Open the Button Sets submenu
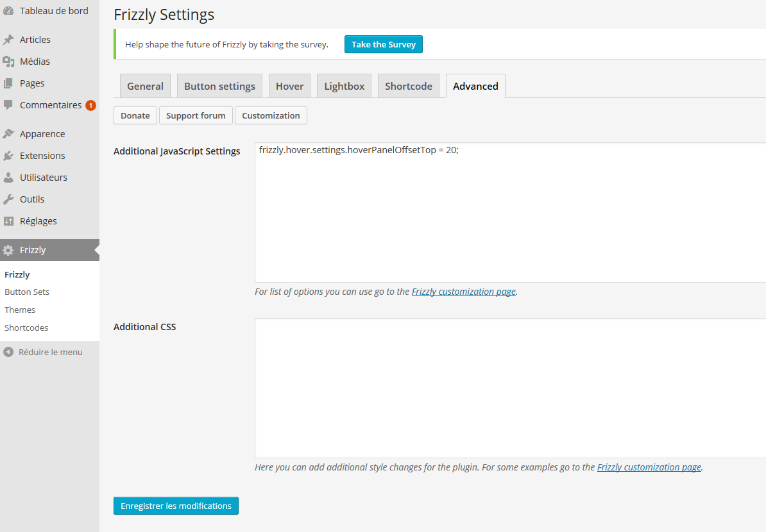This screenshot has width=766, height=532. point(27,292)
